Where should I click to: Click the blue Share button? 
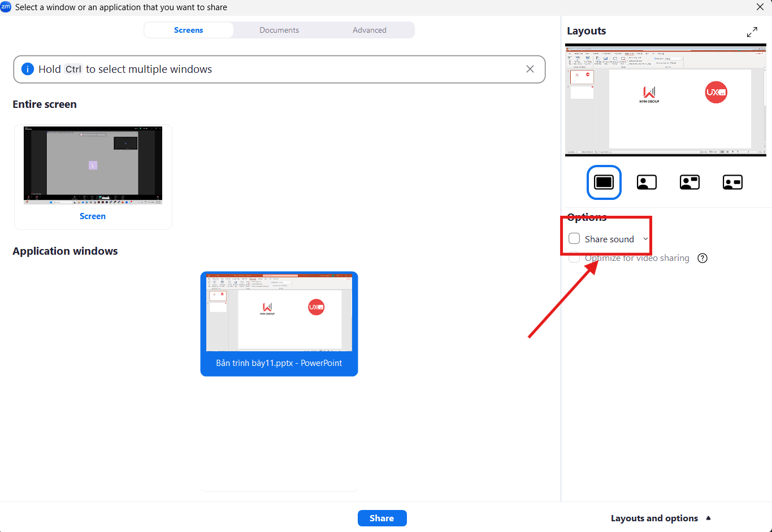tap(382, 518)
